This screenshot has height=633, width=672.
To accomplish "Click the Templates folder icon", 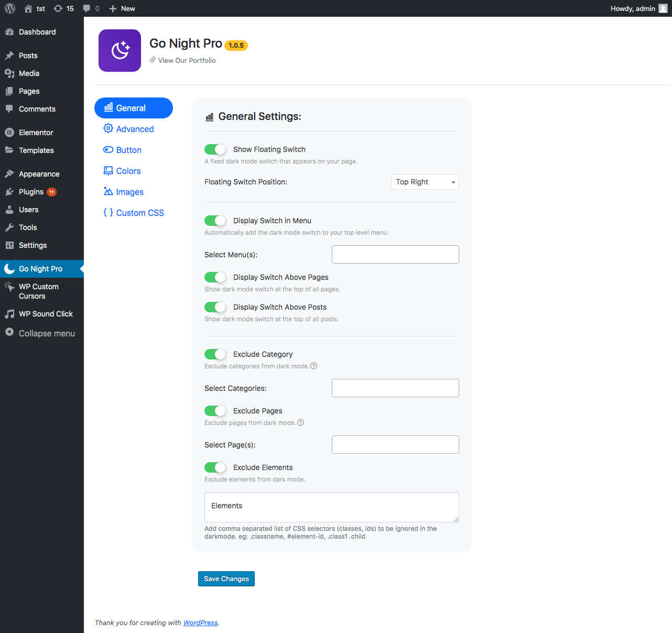I will (x=9, y=150).
